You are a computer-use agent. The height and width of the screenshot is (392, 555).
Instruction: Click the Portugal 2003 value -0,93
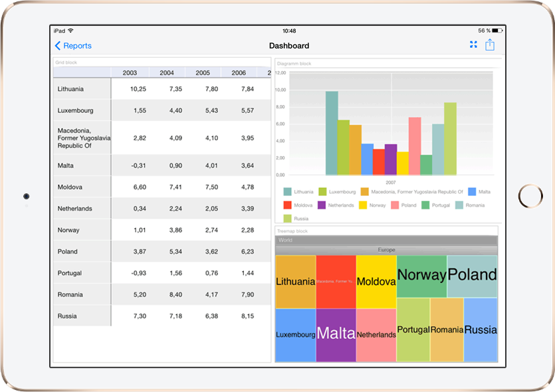pyautogui.click(x=138, y=273)
